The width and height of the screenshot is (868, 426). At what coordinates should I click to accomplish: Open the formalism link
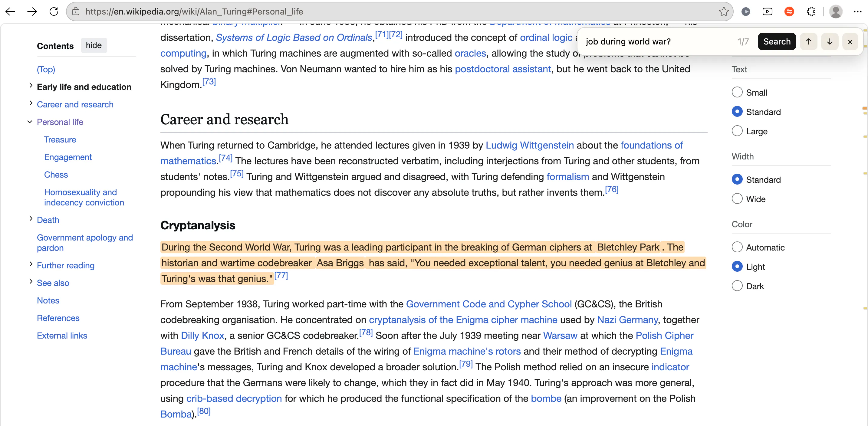[x=568, y=176]
